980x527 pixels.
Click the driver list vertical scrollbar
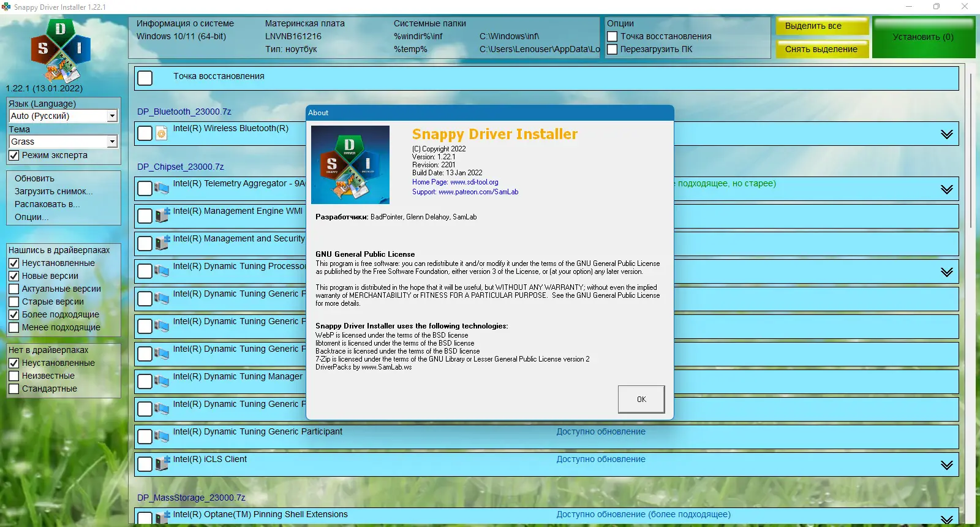(x=970, y=151)
